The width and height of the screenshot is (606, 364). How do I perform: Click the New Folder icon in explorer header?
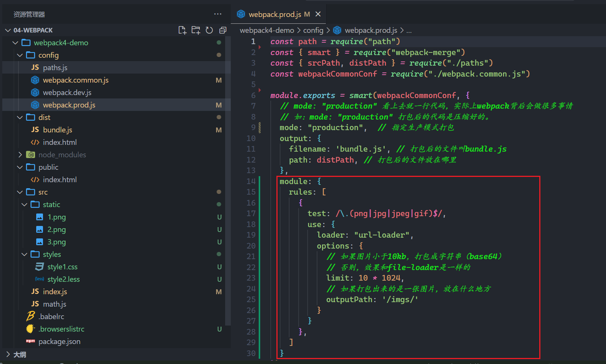pos(196,30)
